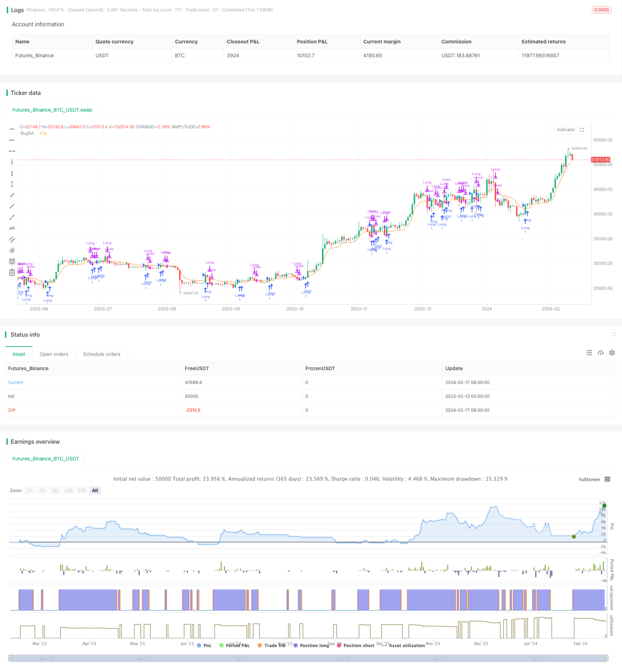Screen dimensions: 622x672
Task: Toggle Position long series in legend
Action: (311, 645)
